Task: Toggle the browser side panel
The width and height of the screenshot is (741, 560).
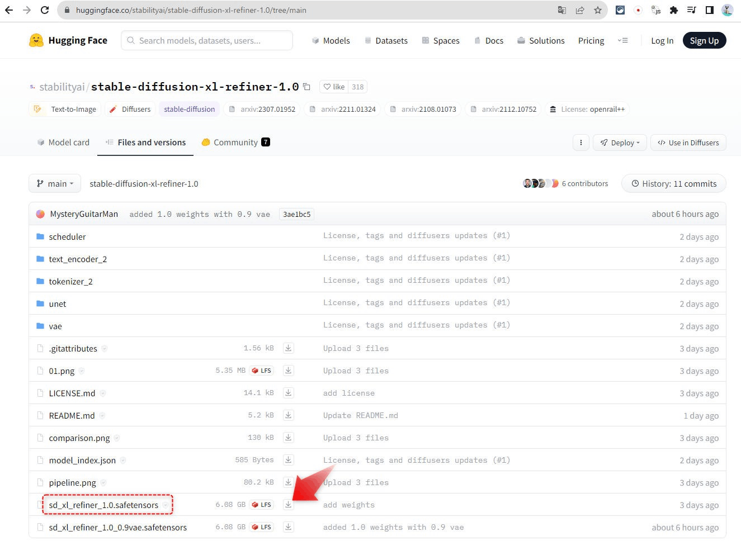Action: pyautogui.click(x=709, y=10)
